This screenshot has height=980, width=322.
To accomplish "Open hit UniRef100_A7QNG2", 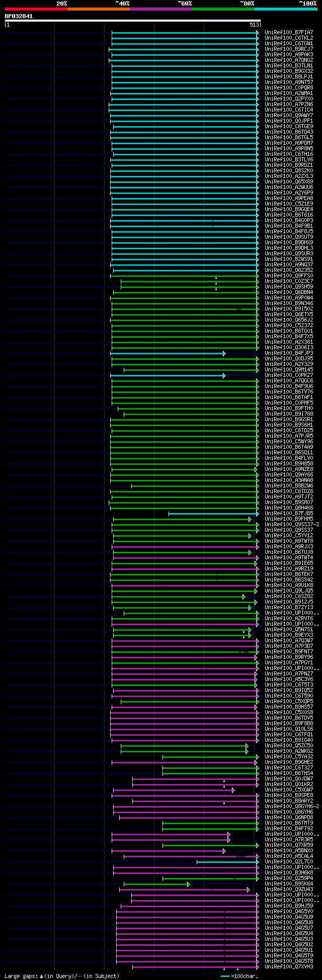I will [x=289, y=60].
